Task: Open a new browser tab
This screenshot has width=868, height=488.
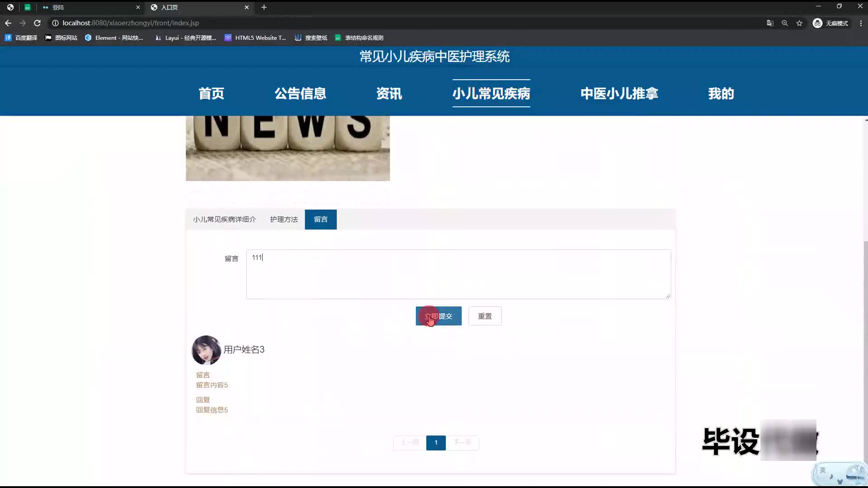Action: click(x=264, y=7)
